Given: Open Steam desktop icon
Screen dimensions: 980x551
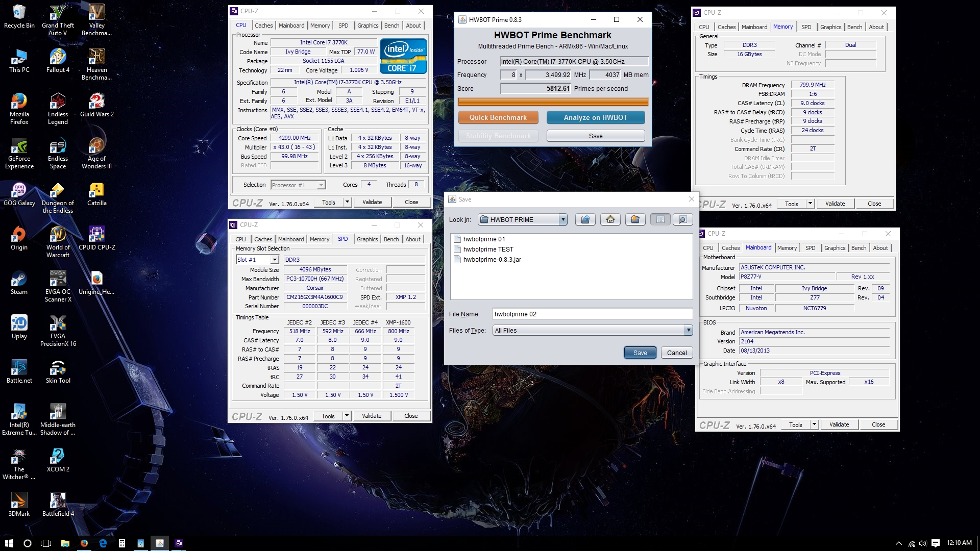Looking at the screenshot, I should coord(19,283).
